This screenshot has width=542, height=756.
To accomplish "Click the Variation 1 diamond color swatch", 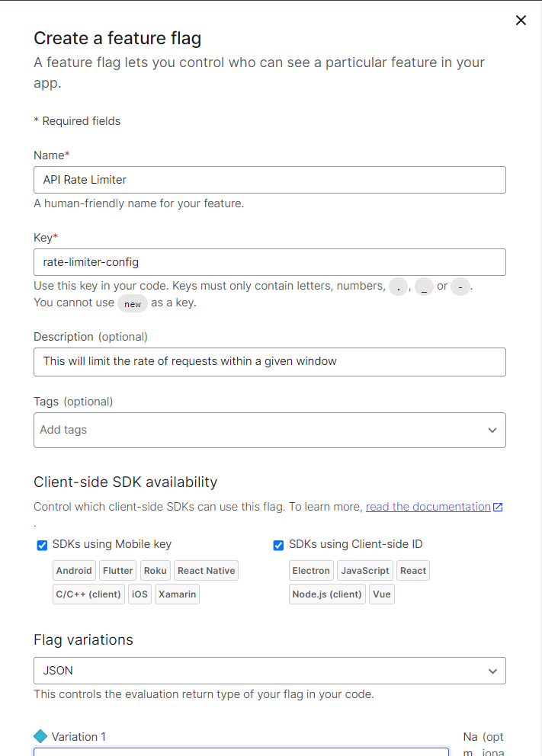I will 40,736.
